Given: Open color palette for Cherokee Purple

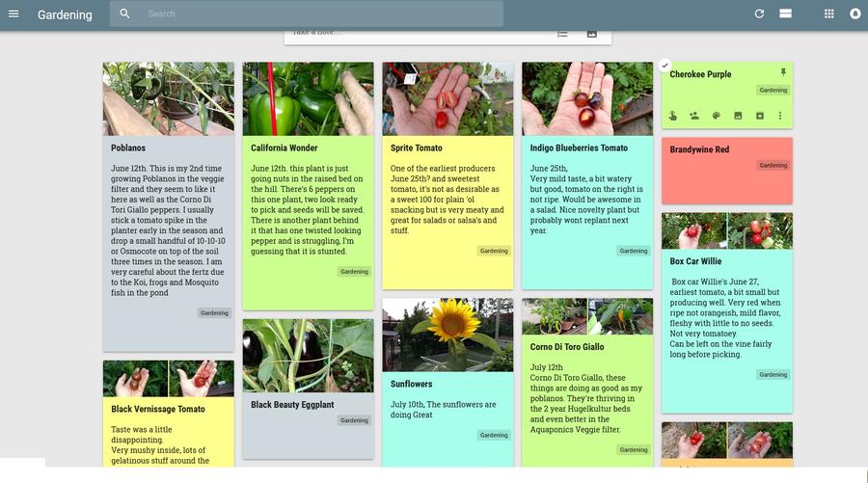Looking at the screenshot, I should pyautogui.click(x=717, y=116).
